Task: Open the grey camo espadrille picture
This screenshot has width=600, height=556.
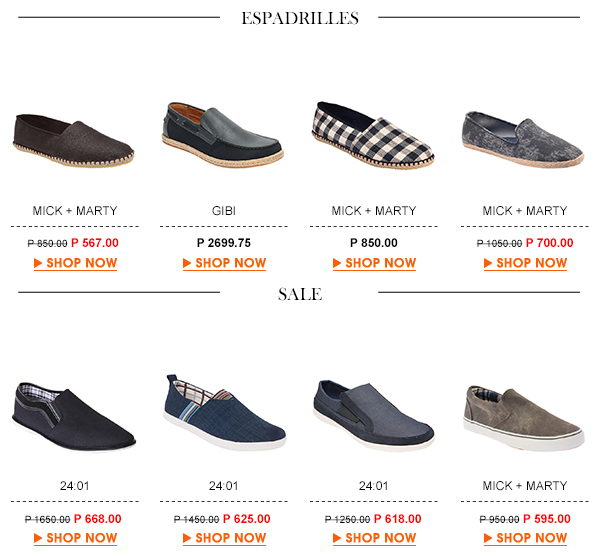Action: [523, 139]
